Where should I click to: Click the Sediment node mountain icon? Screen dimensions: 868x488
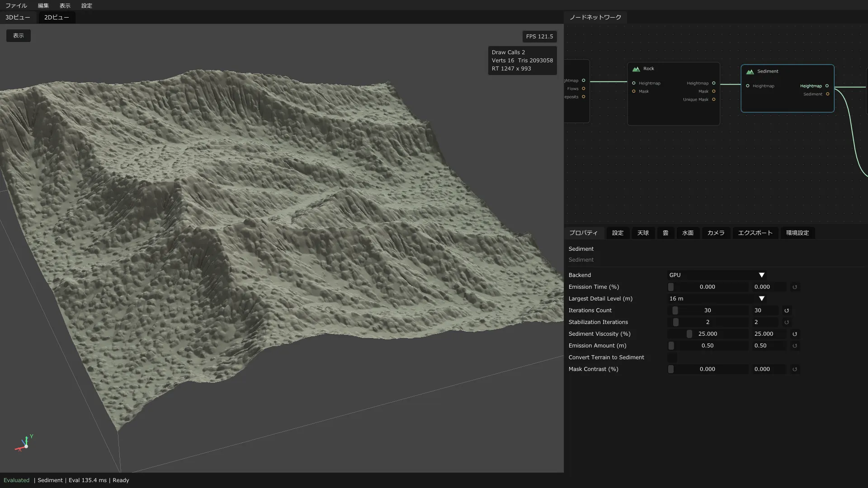[750, 71]
